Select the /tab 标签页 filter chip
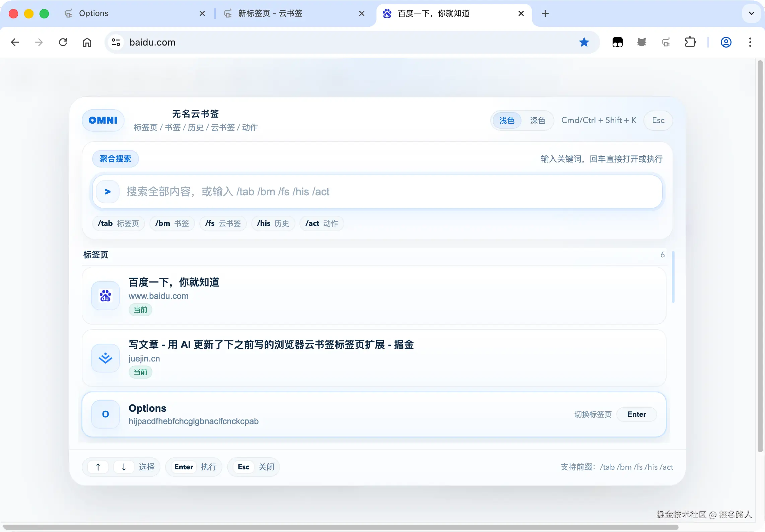 pos(118,223)
